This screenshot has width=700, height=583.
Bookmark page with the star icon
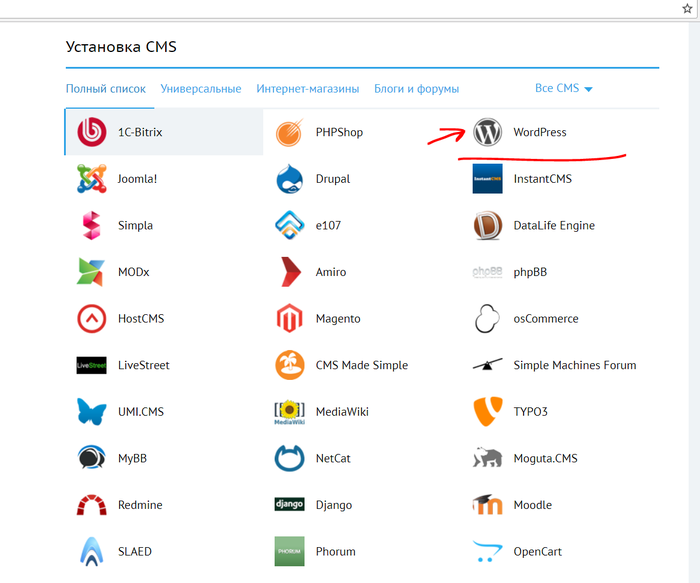(687, 8)
